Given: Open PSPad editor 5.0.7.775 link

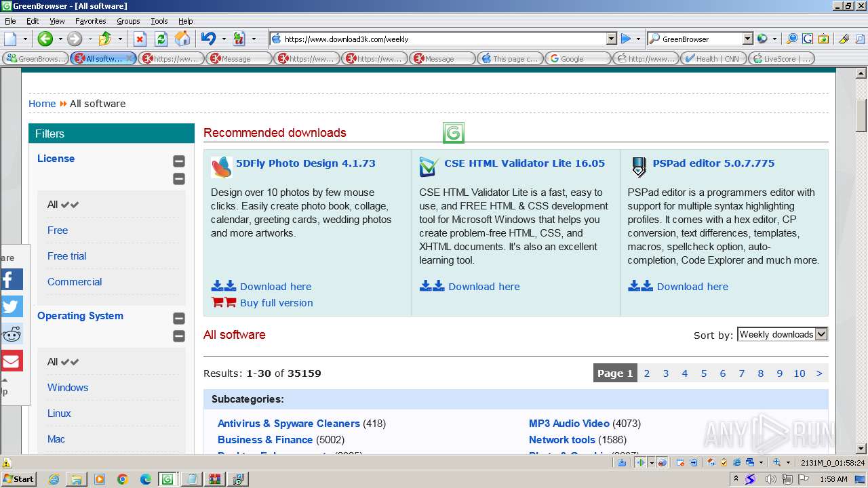Looking at the screenshot, I should pyautogui.click(x=713, y=163).
